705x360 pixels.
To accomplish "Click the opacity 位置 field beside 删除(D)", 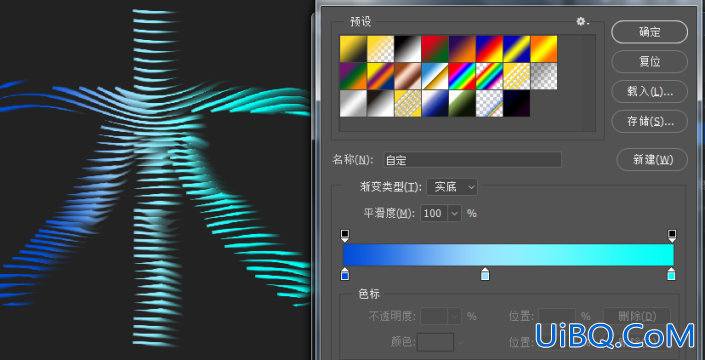I will [x=557, y=316].
